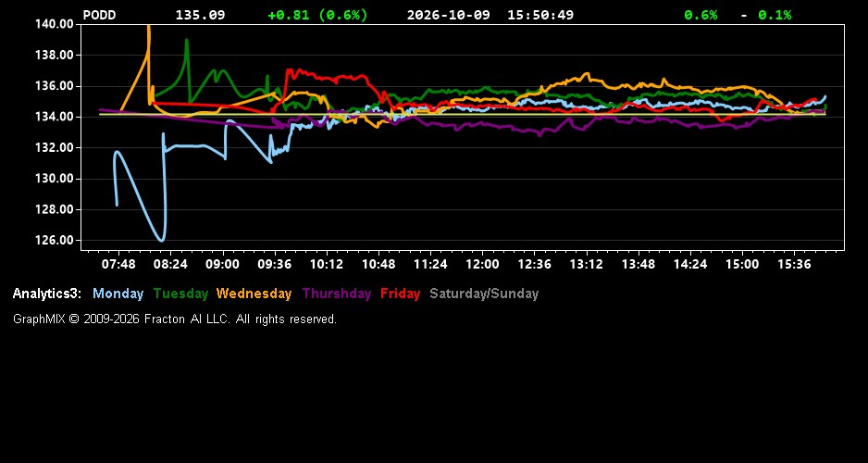The width and height of the screenshot is (868, 463).
Task: Click the 12:00 time axis label
Action: [x=482, y=265]
